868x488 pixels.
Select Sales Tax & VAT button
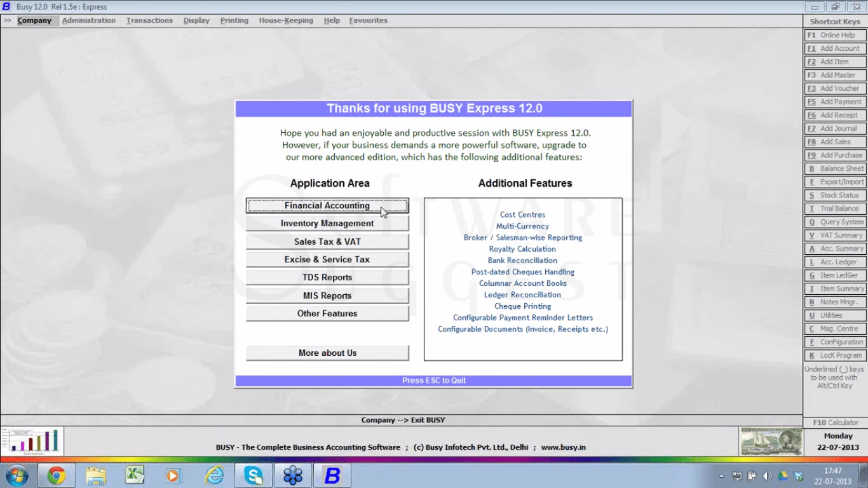[x=327, y=241]
